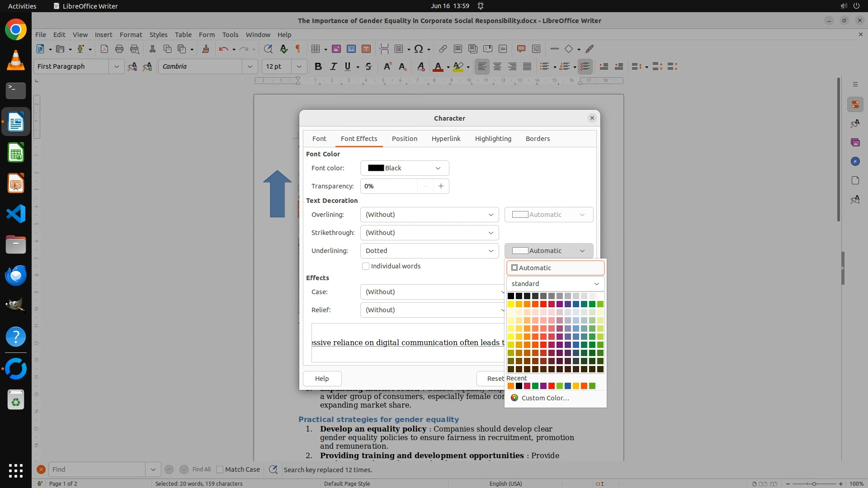Viewport: 868px width, 488px height.
Task: Click the Export as PDF icon
Action: (x=104, y=49)
